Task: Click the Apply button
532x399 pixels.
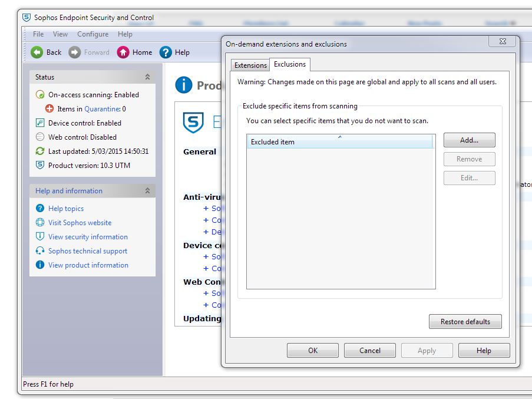Action: click(427, 351)
